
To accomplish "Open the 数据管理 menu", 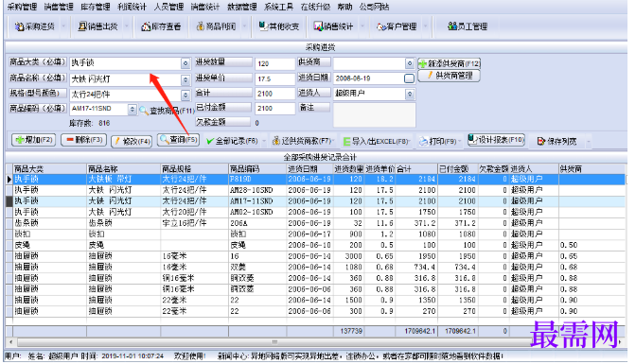I will click(242, 7).
